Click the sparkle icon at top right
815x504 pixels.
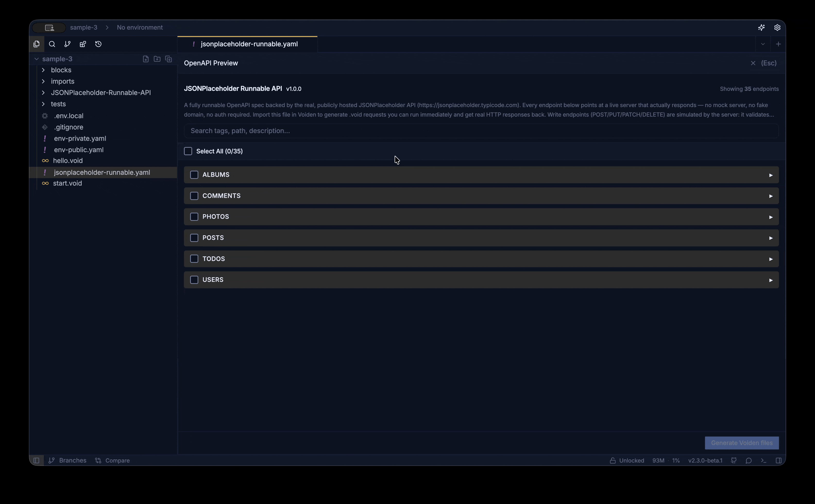761,28
